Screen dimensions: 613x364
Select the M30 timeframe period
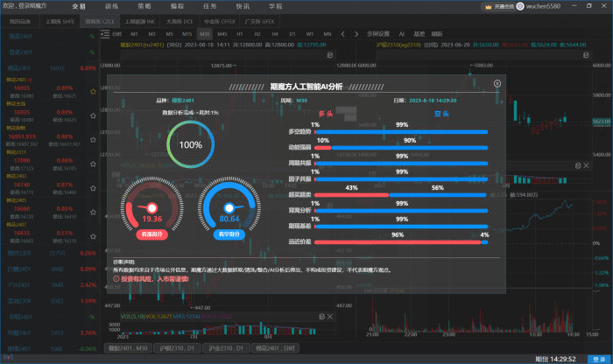(x=205, y=33)
